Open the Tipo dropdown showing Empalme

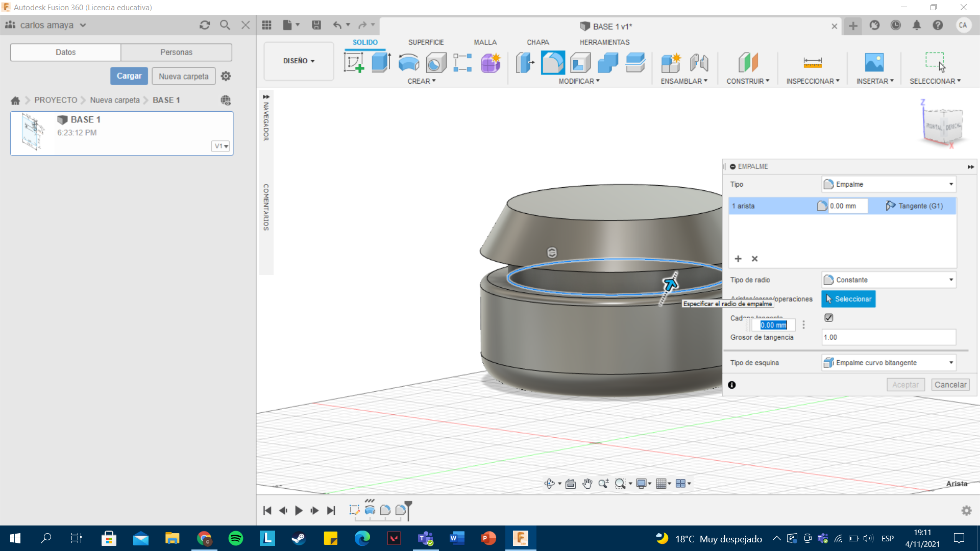[889, 184]
